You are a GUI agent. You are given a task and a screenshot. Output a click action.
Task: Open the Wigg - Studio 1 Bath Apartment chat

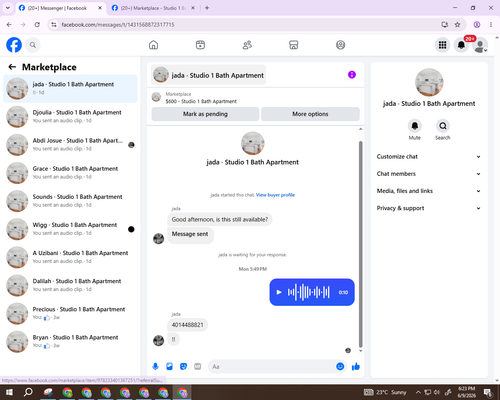click(x=70, y=229)
